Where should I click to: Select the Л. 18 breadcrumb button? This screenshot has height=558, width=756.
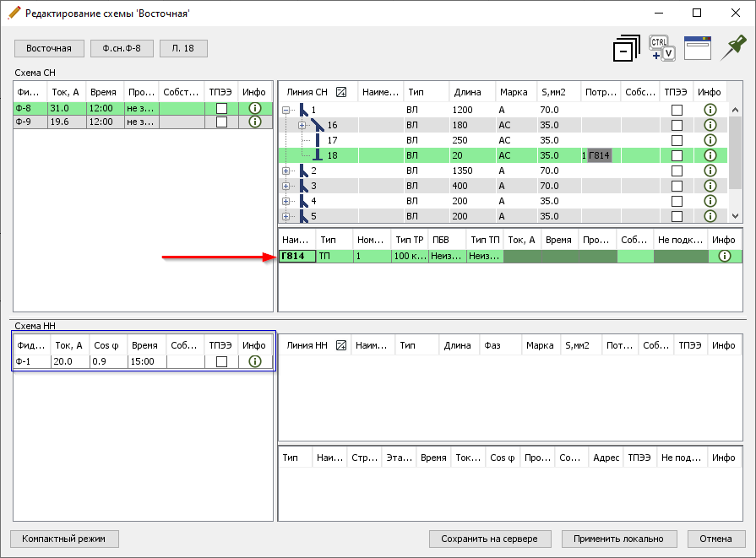pos(183,48)
